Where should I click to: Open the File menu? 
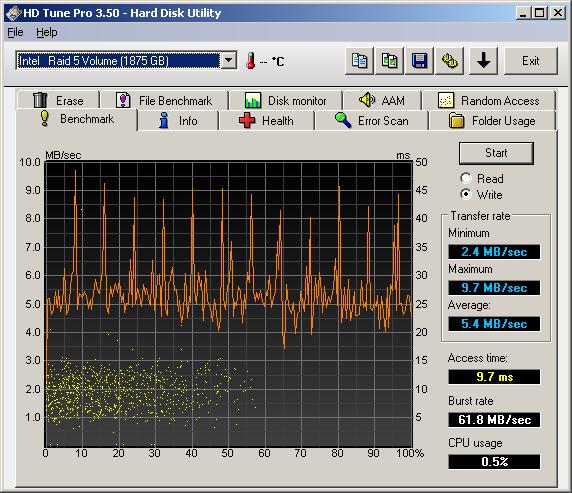15,32
